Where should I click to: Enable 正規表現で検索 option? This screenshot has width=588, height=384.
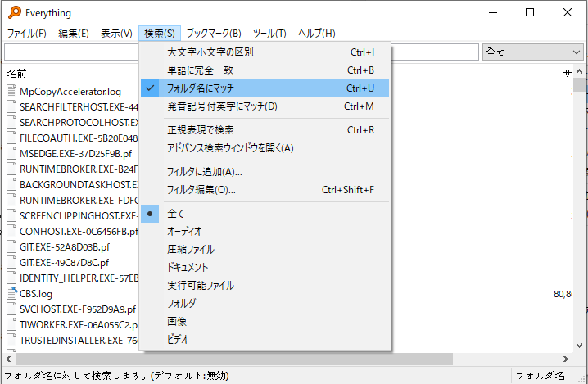pos(265,129)
